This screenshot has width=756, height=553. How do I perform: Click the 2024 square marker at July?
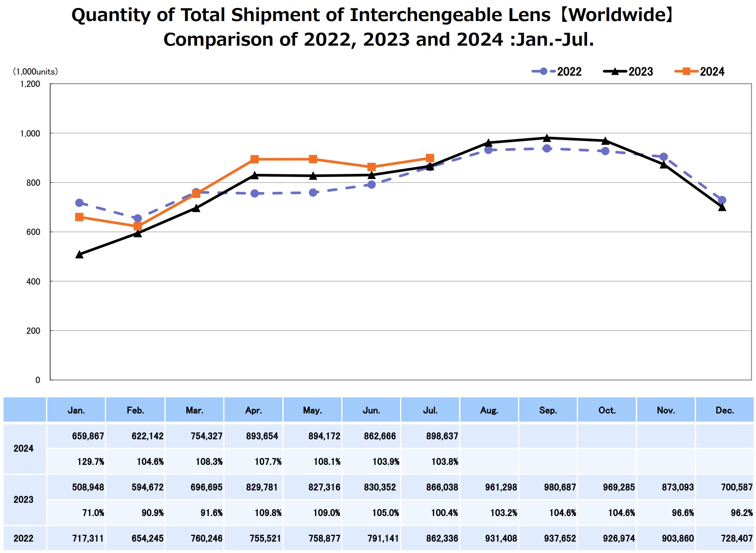tap(430, 158)
